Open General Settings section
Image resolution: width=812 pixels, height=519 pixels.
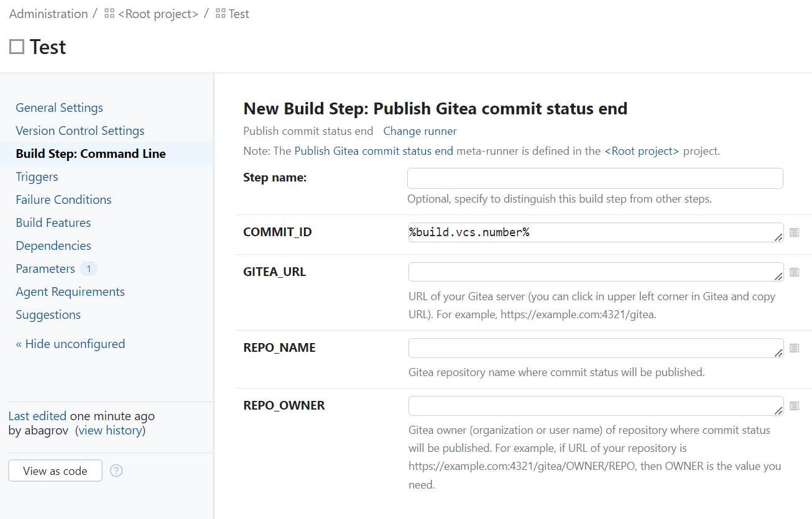click(60, 108)
